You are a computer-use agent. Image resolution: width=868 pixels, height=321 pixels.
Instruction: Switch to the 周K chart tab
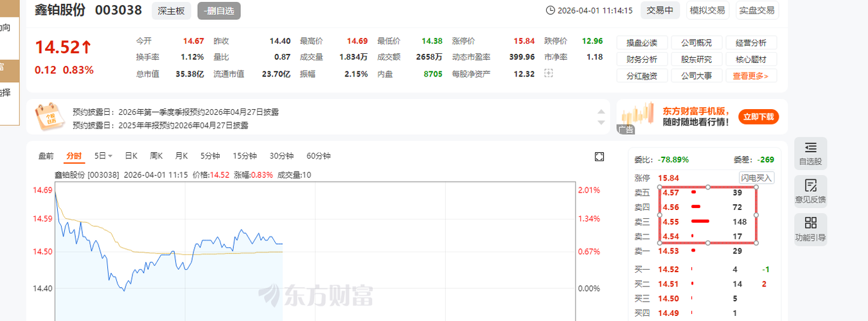pos(156,156)
